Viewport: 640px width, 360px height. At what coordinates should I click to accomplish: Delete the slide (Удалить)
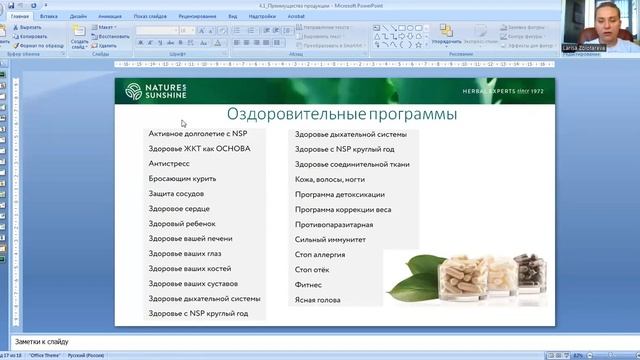[104, 46]
